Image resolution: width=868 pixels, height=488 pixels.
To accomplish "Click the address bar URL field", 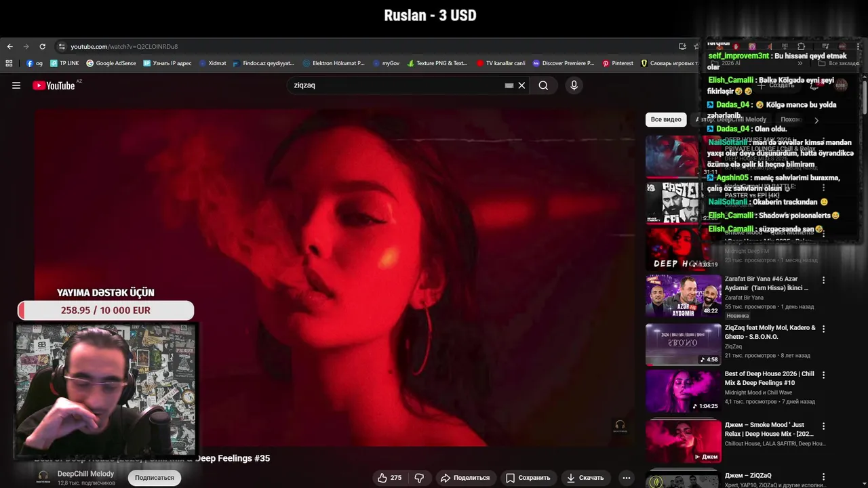I will tap(366, 47).
